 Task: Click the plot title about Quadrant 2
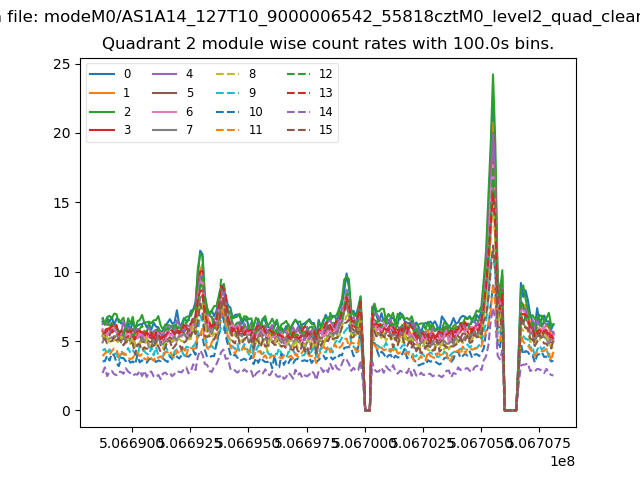pos(328,44)
